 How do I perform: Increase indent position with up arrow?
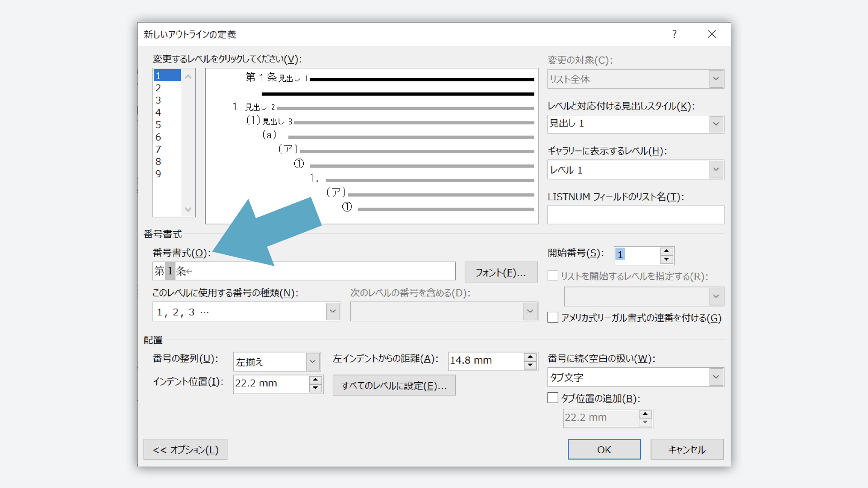pyautogui.click(x=315, y=380)
